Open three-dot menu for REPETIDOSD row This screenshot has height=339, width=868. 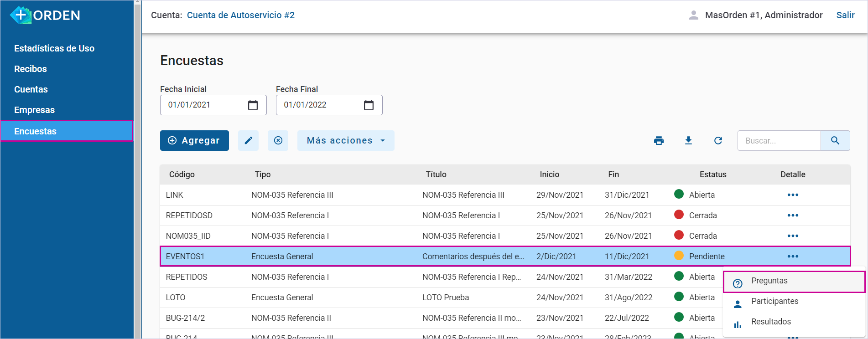pyautogui.click(x=793, y=216)
